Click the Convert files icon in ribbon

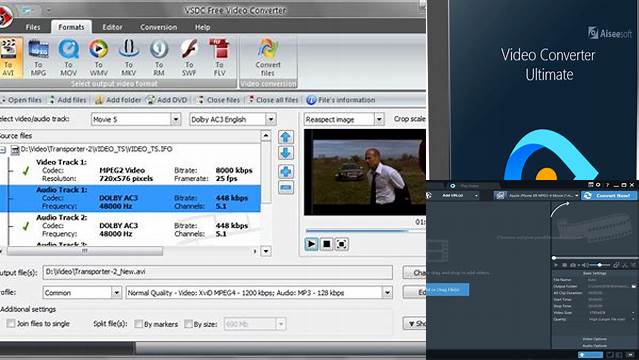click(x=268, y=57)
